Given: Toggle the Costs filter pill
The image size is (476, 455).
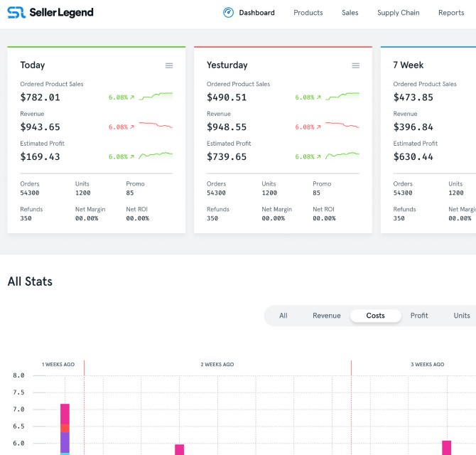Looking at the screenshot, I should coord(375,316).
